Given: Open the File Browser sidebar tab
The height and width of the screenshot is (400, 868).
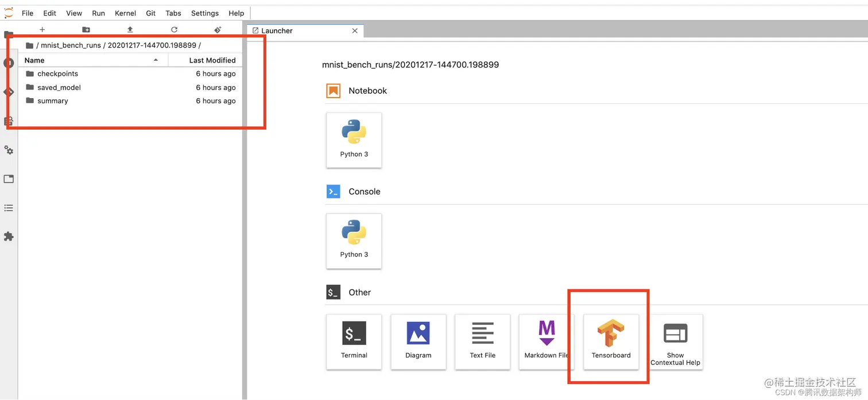Looking at the screenshot, I should (x=8, y=34).
